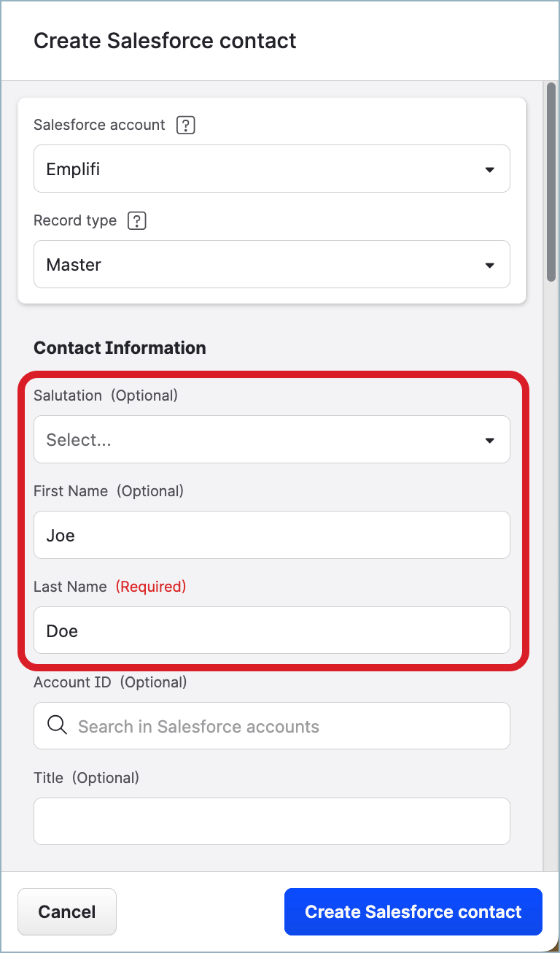Expand the Salutation "Select..." combo box
The width and height of the screenshot is (560, 953).
click(271, 440)
